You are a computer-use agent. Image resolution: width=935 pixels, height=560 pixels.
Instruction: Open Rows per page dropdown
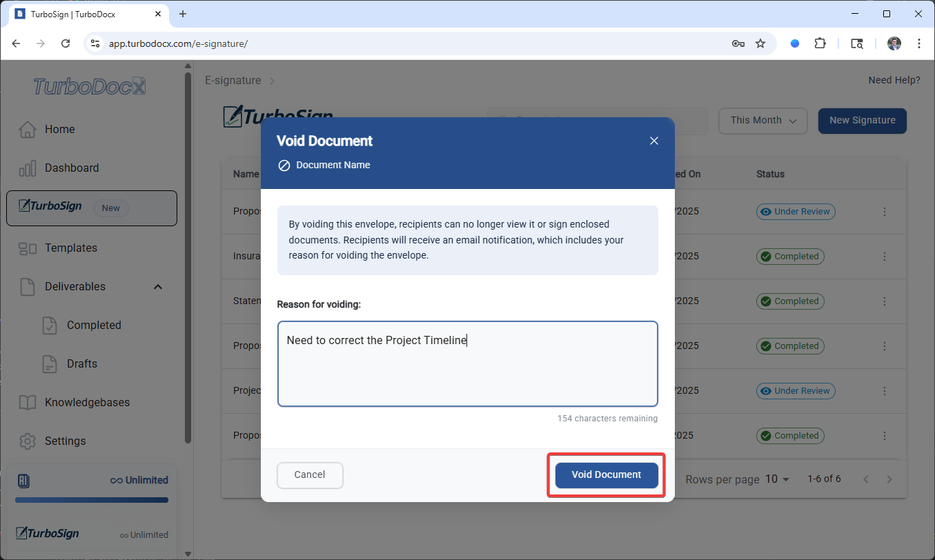click(x=778, y=479)
